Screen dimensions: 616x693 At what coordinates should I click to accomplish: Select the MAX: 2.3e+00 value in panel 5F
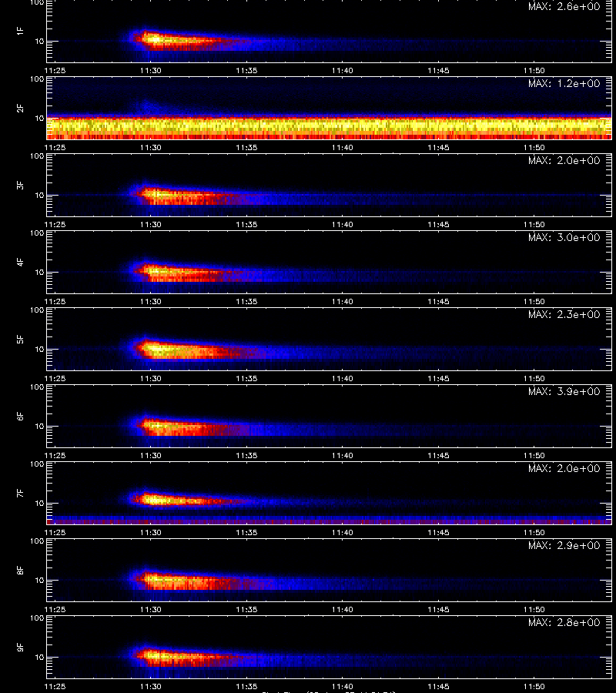pos(564,315)
